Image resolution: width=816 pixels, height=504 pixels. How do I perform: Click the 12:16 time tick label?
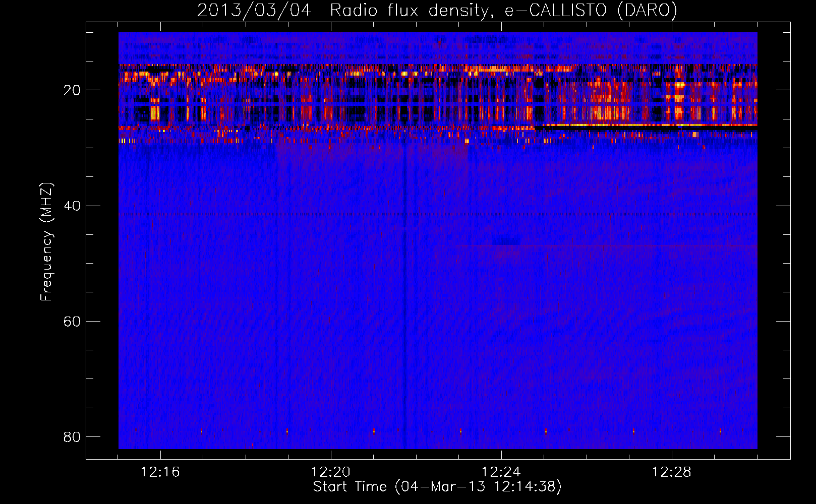pos(160,472)
